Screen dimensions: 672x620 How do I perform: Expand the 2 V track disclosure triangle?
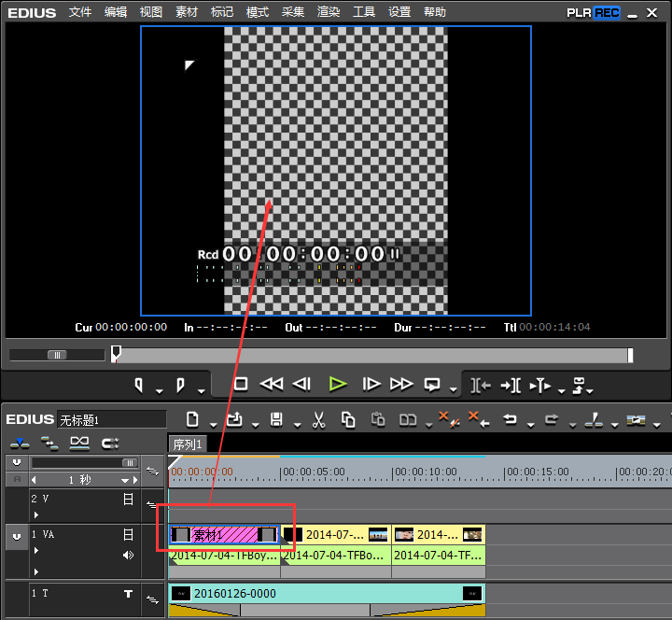pos(36,514)
